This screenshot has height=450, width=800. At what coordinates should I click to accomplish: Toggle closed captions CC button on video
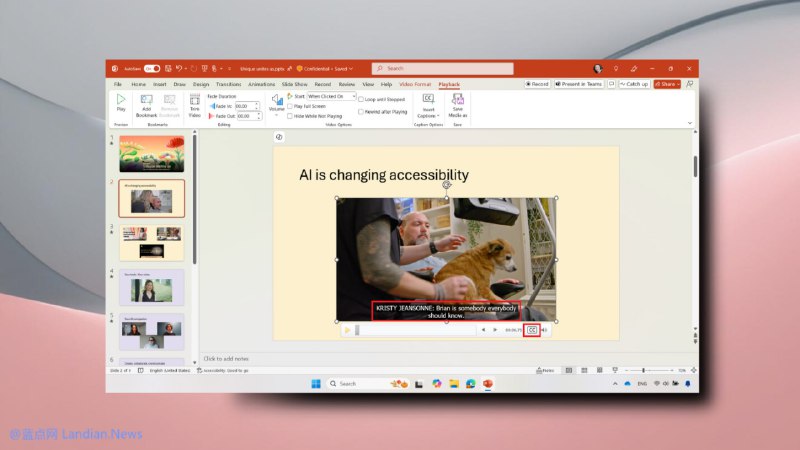click(532, 330)
